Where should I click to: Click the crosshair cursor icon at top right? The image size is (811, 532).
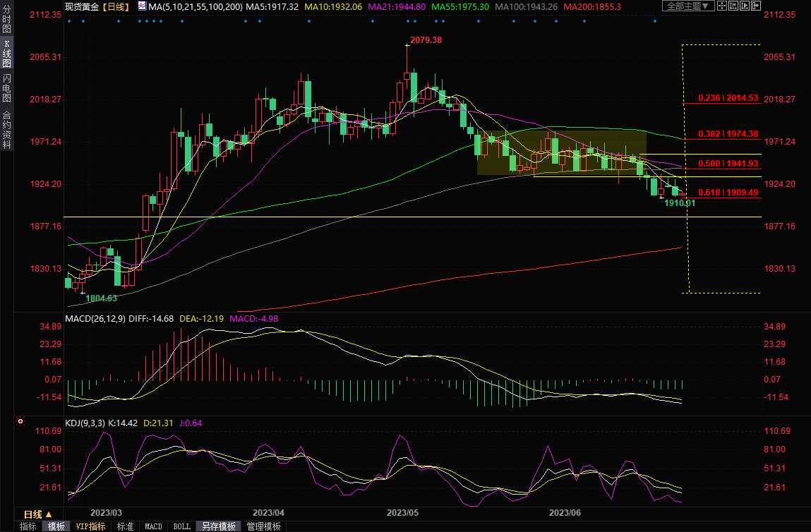pos(722,6)
